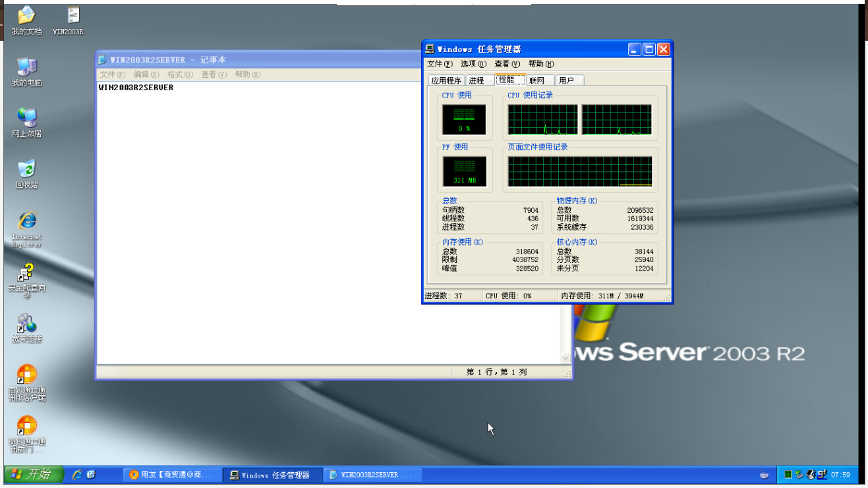
Task: Open the WIN2003R... text file icon
Action: (x=73, y=16)
